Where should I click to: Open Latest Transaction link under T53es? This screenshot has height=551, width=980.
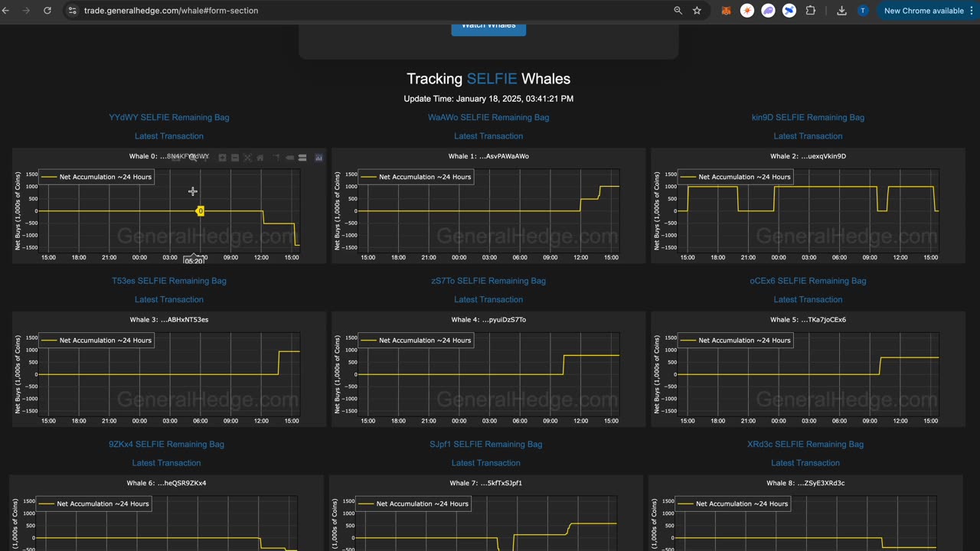(169, 299)
